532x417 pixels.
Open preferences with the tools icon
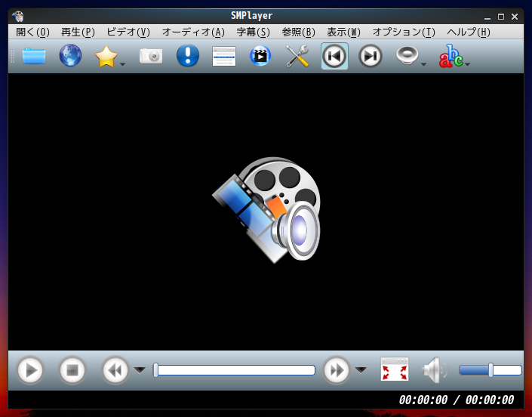(x=297, y=56)
